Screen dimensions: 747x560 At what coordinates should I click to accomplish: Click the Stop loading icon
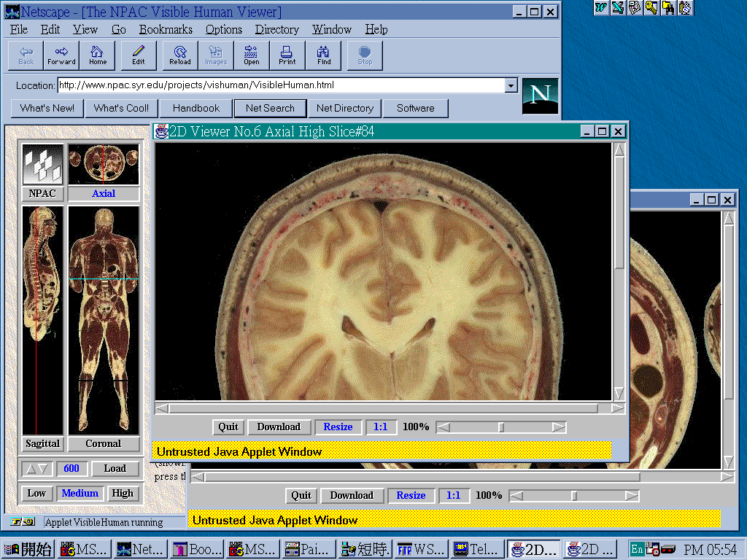click(x=365, y=55)
